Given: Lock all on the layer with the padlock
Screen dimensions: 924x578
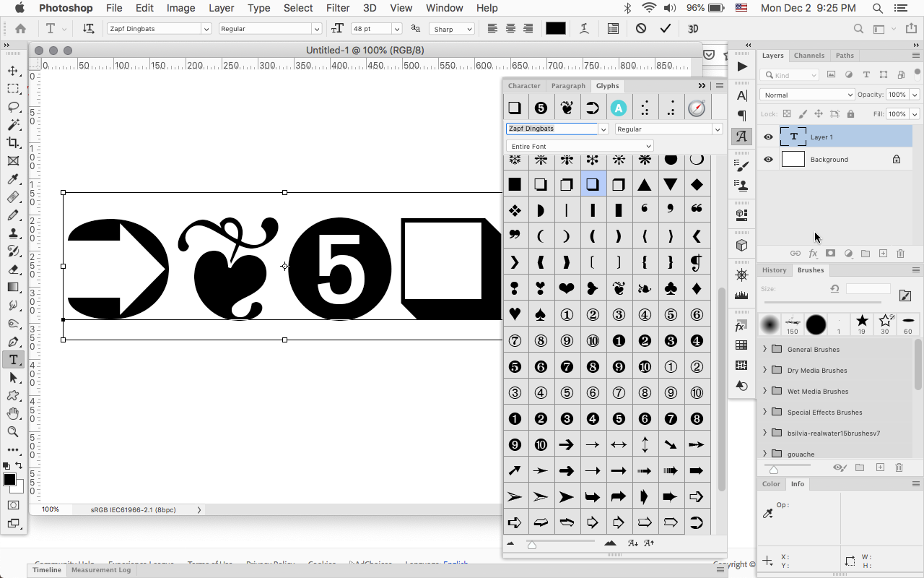Looking at the screenshot, I should pos(850,114).
